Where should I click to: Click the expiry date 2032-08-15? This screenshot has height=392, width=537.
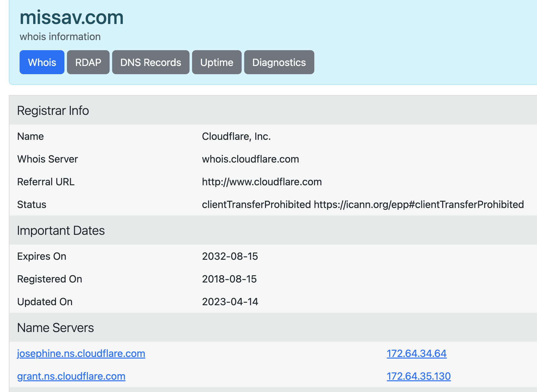230,256
